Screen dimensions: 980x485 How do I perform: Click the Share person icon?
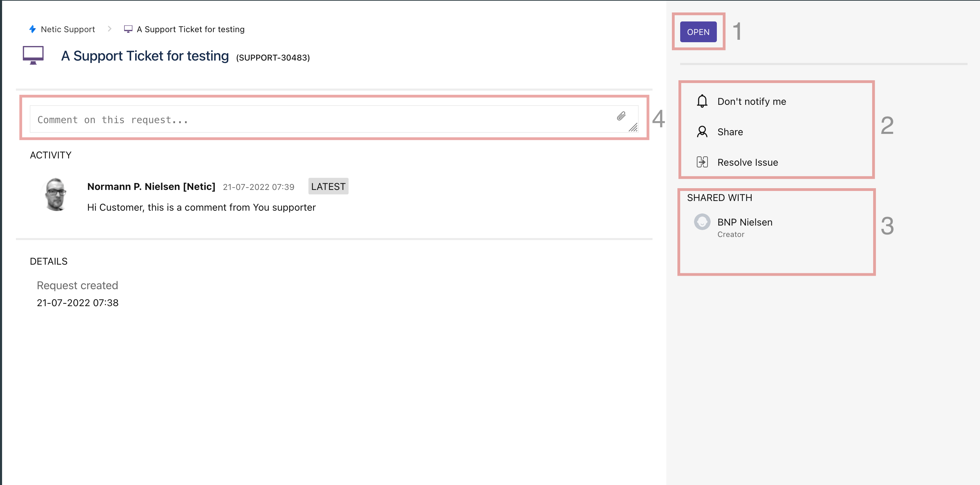pos(702,132)
